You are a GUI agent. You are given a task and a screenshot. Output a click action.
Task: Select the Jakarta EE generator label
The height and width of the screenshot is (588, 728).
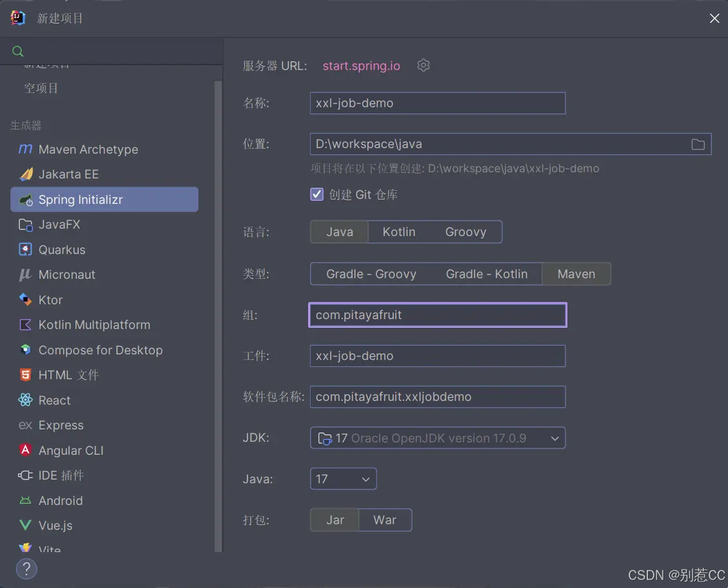tap(69, 174)
